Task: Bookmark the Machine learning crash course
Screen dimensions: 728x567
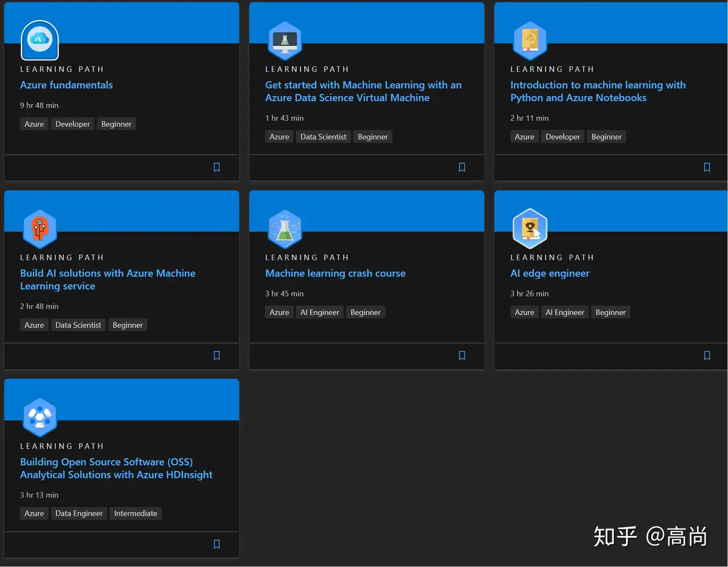Action: [462, 356]
